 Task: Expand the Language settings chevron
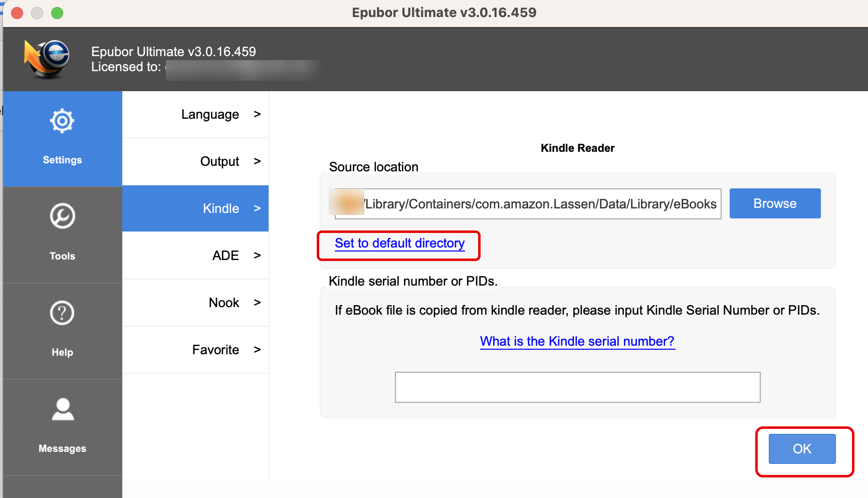point(257,114)
